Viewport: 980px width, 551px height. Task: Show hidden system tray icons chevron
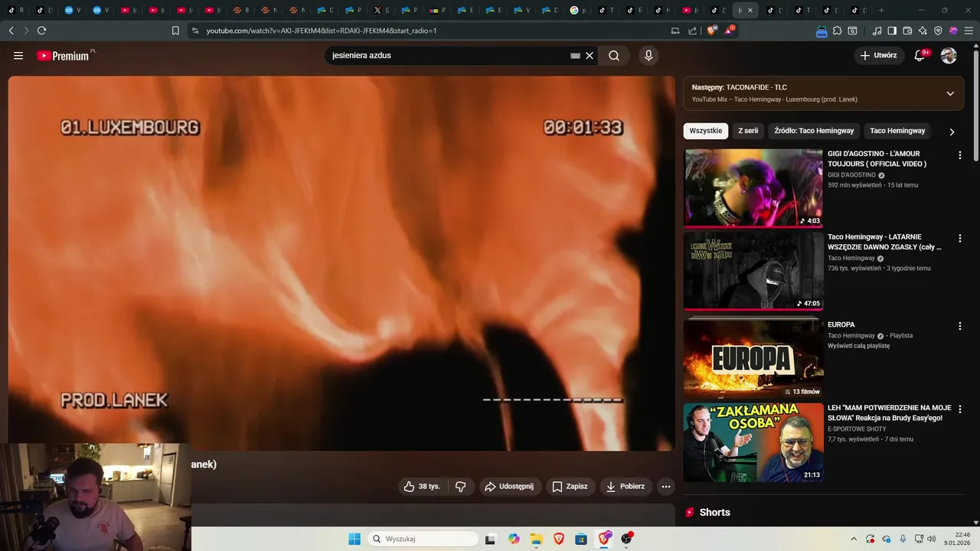point(854,539)
